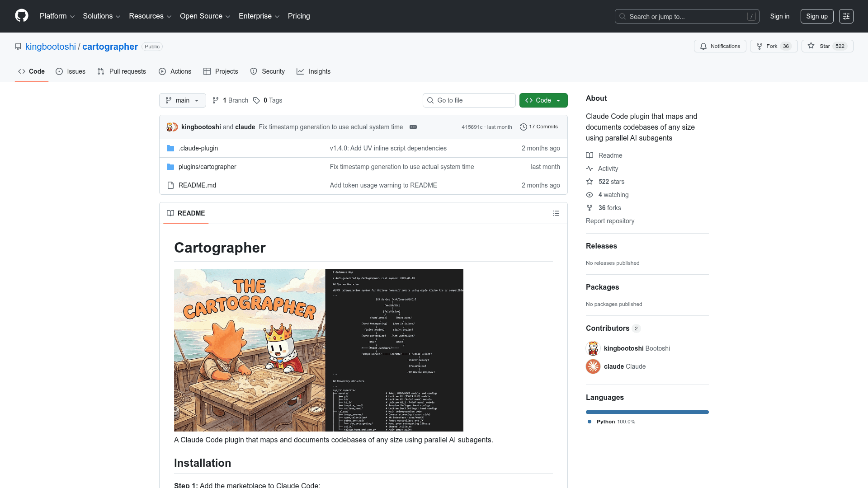The image size is (868, 488).
Task: Fork the repository via Fork button
Action: [767, 46]
